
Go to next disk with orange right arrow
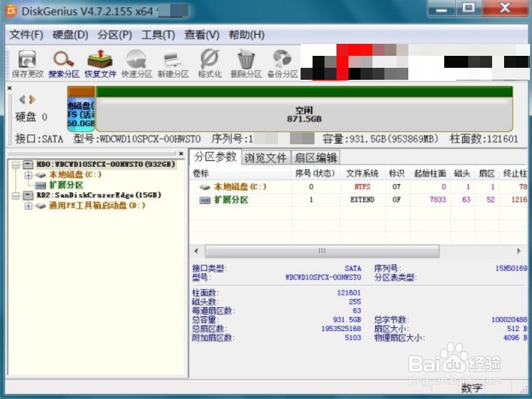click(32, 99)
